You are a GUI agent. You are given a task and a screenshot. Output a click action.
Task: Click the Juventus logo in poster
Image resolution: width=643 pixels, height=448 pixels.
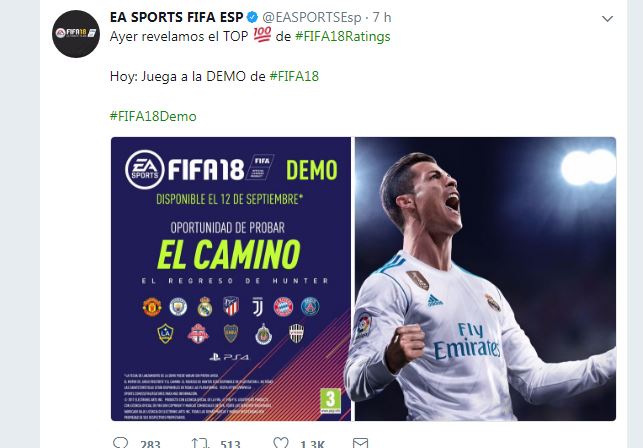tap(258, 307)
